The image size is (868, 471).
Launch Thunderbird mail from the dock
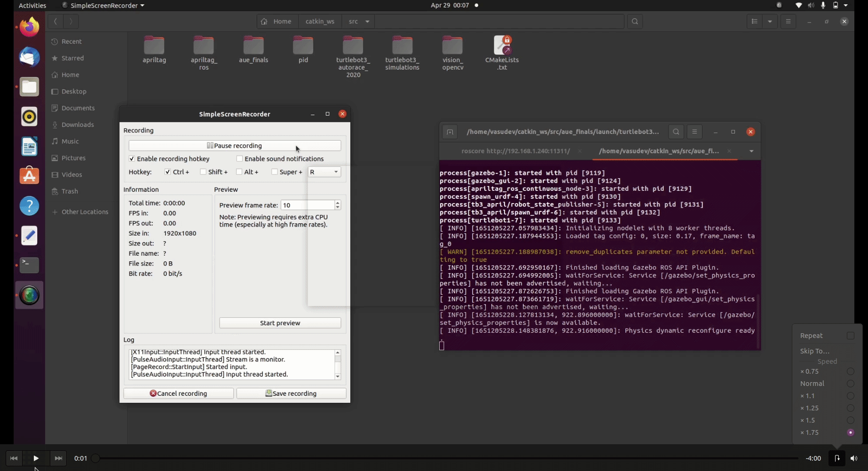[29, 57]
